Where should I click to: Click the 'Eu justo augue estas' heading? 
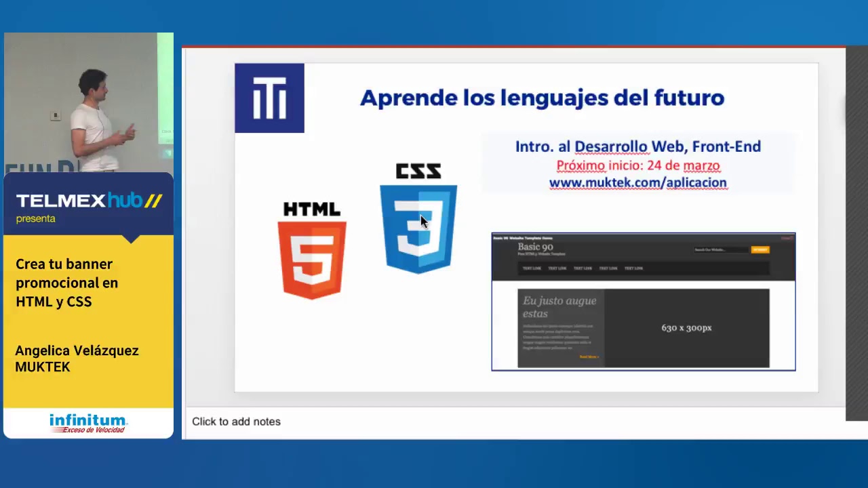point(559,307)
